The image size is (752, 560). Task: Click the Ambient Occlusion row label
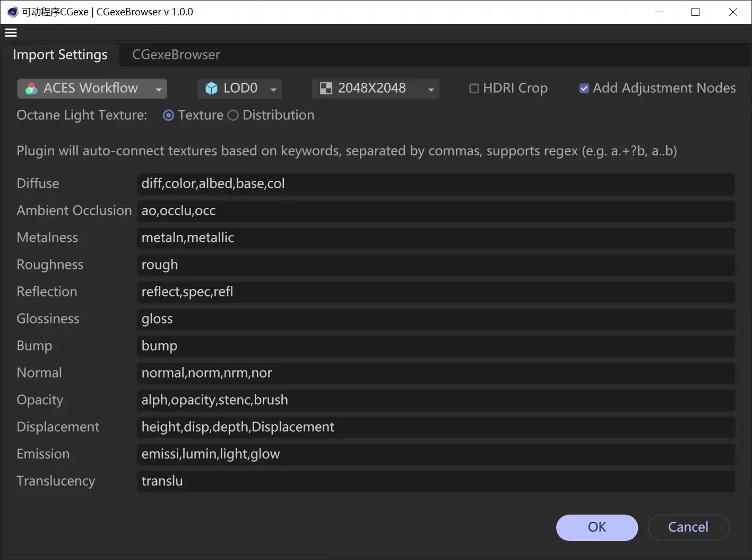(74, 211)
